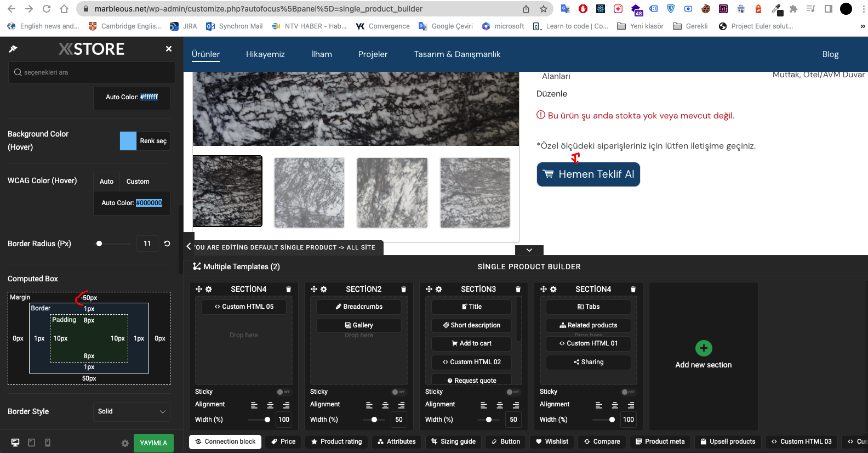Click the Breadcrumbs block in SECTION2
Screen dimensions: 868x453
[x=359, y=307]
